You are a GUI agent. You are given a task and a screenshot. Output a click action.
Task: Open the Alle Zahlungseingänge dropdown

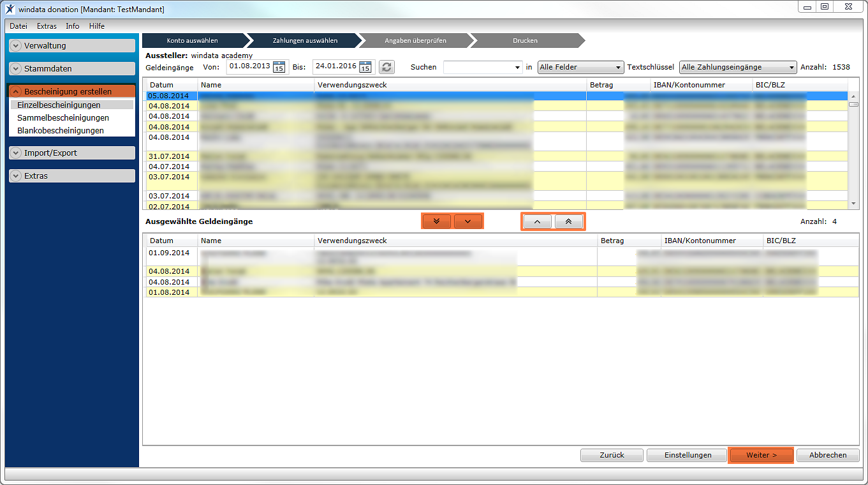click(738, 67)
